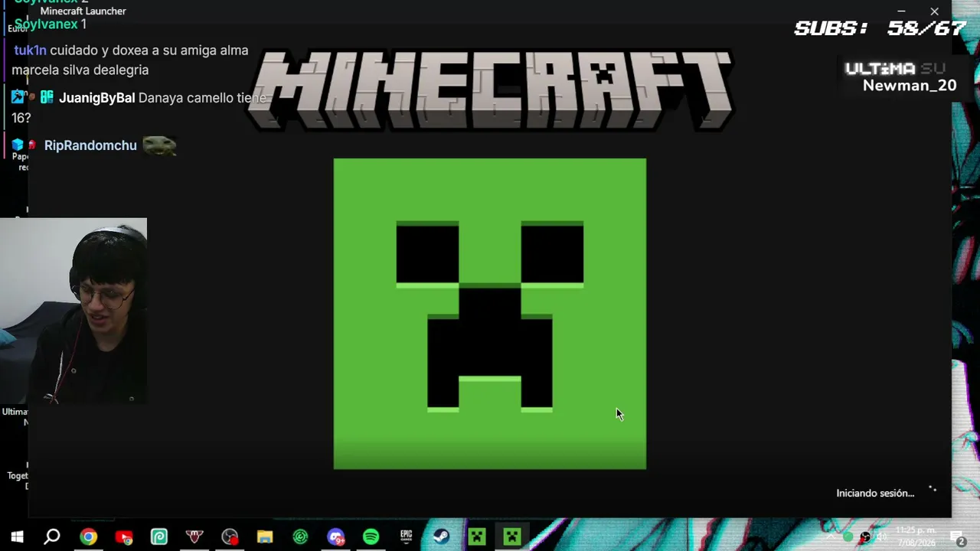980x551 pixels.
Task: Open Windows search from the taskbar
Action: [52, 536]
